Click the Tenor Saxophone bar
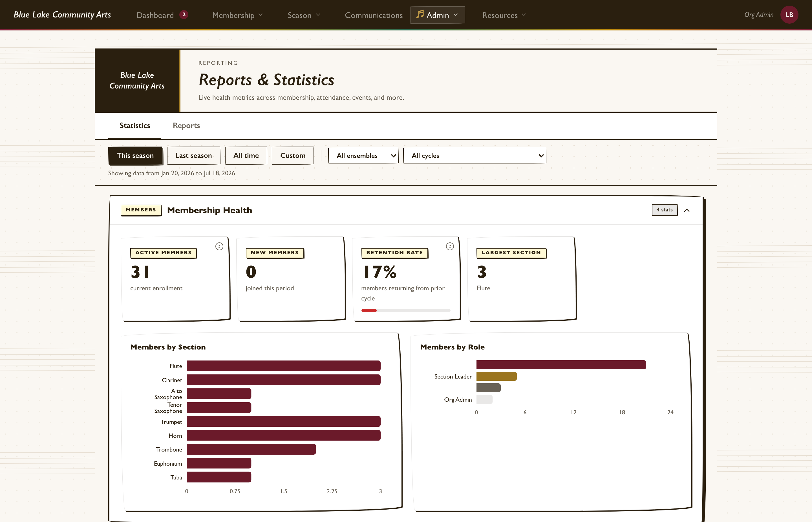 219,408
